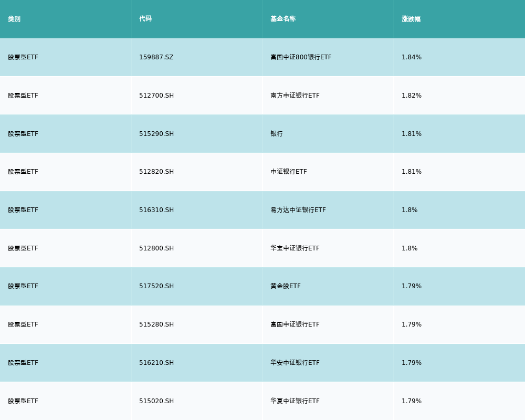The image size is (525, 420).
Task: Select code 517520.SH
Action: coord(156,286)
